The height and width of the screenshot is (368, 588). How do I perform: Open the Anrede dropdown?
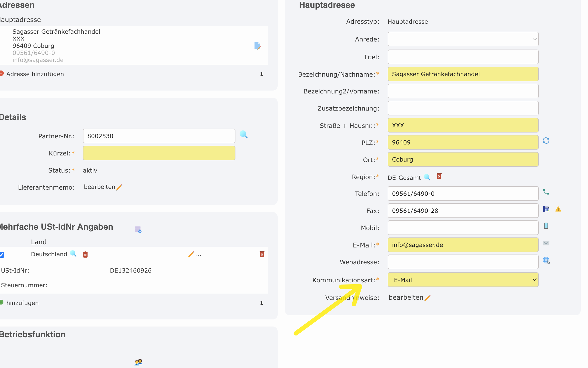(463, 39)
